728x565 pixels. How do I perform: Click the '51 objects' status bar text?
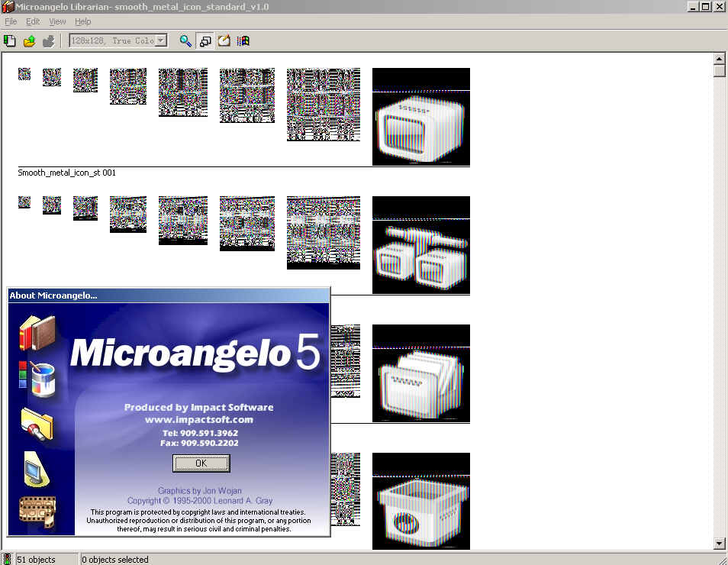tap(36, 560)
